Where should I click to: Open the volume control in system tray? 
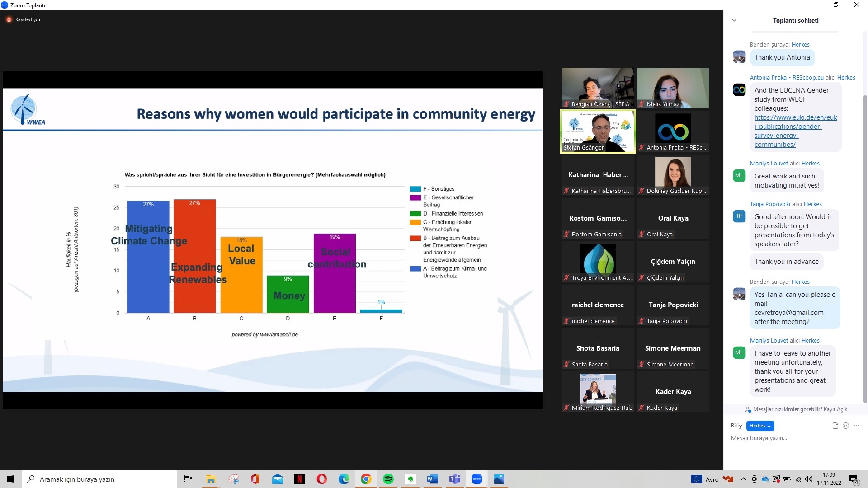809,479
